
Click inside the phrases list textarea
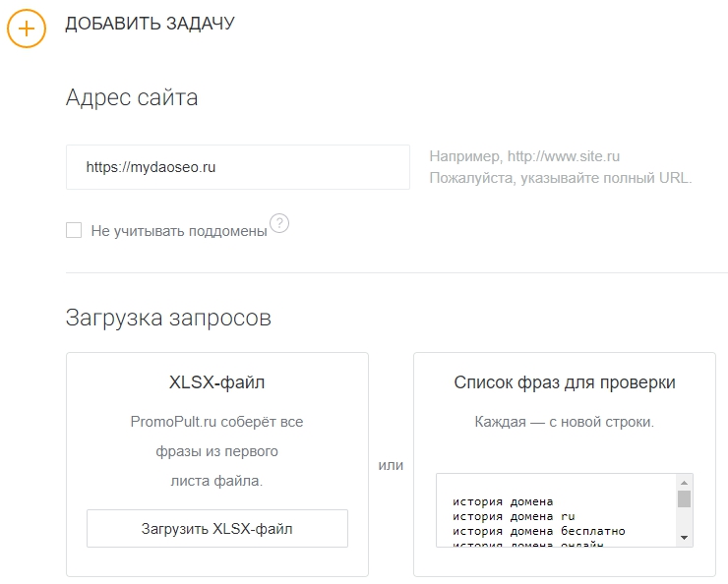coord(557,510)
